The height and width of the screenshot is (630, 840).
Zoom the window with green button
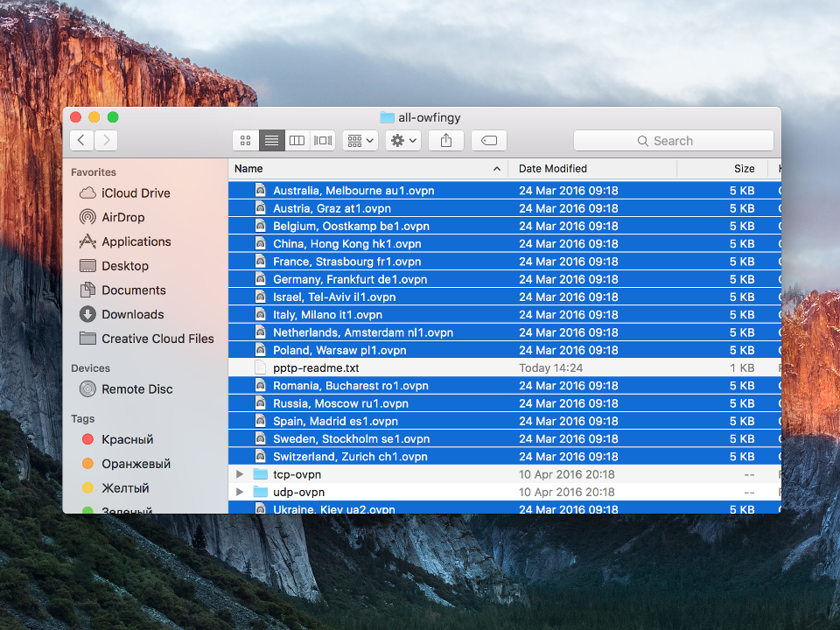(x=113, y=117)
